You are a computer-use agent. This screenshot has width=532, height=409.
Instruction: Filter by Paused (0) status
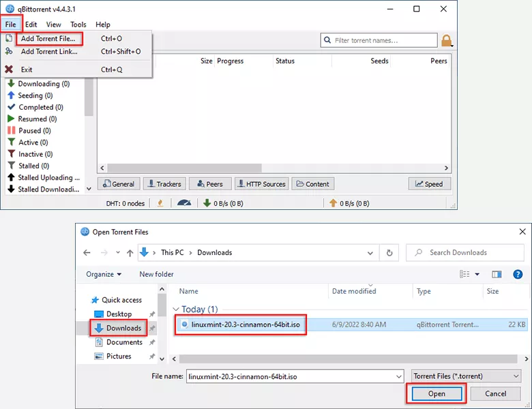tap(35, 131)
